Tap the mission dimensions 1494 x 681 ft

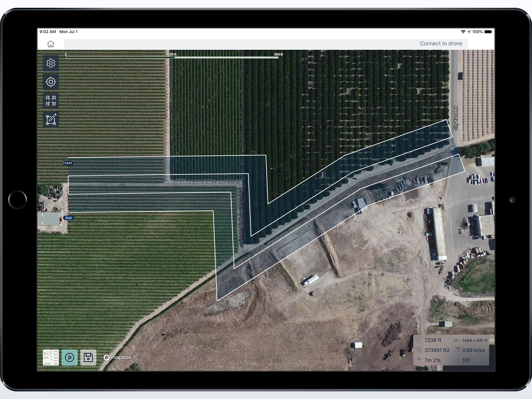click(475, 341)
